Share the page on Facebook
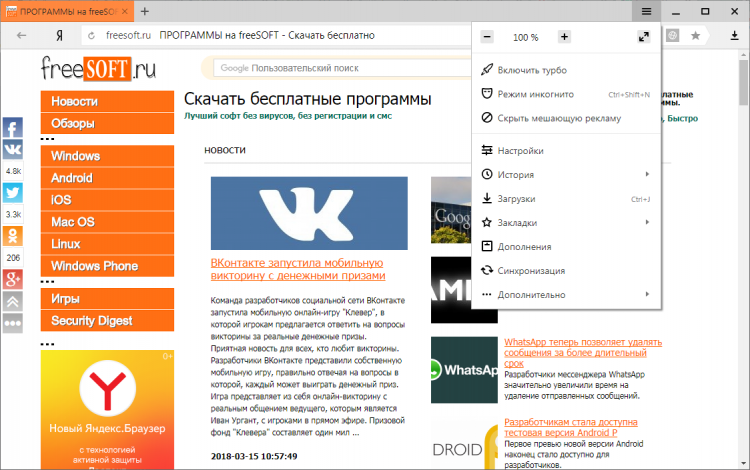 [x=12, y=127]
